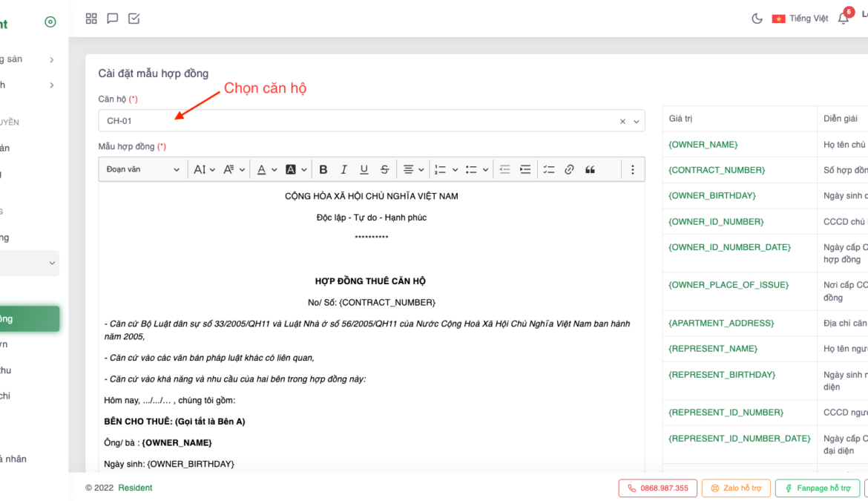Insert a to-do checklist

click(x=548, y=170)
